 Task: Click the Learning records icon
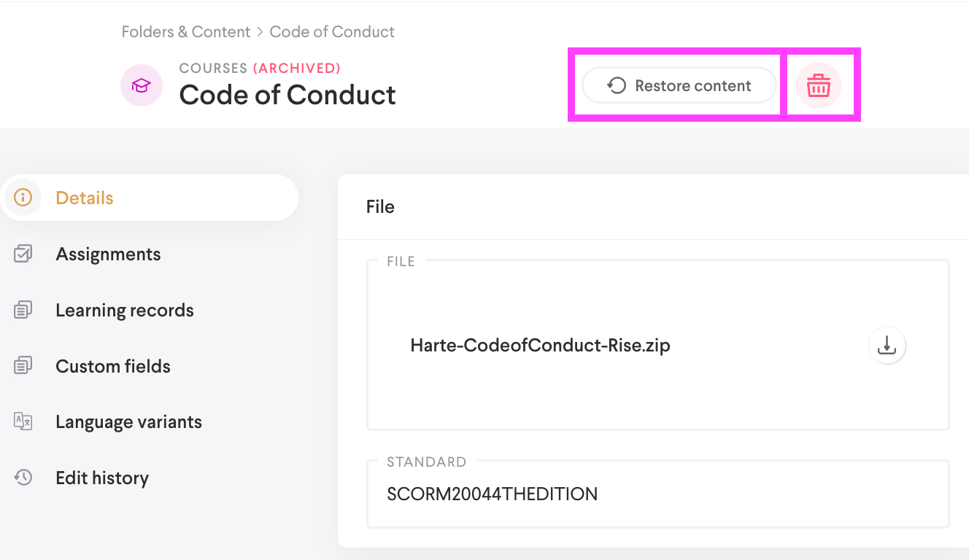pyautogui.click(x=23, y=310)
